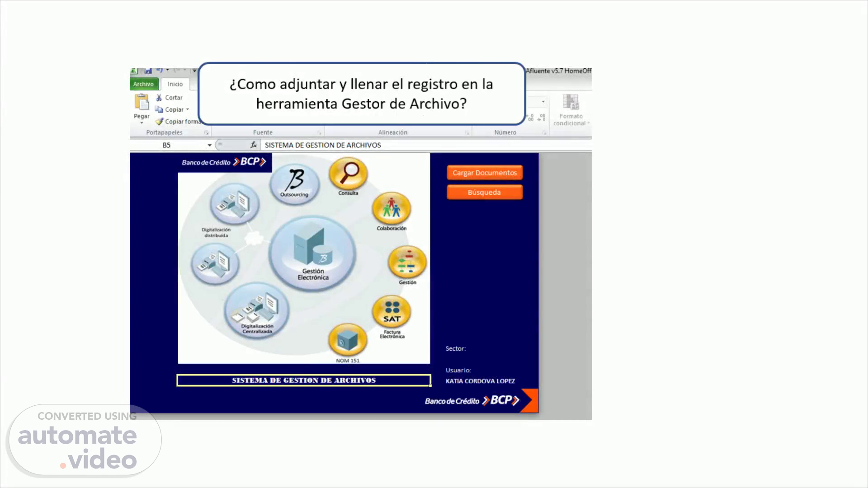The height and width of the screenshot is (488, 868).
Task: Expand the Pegar options arrow
Action: [x=142, y=123]
